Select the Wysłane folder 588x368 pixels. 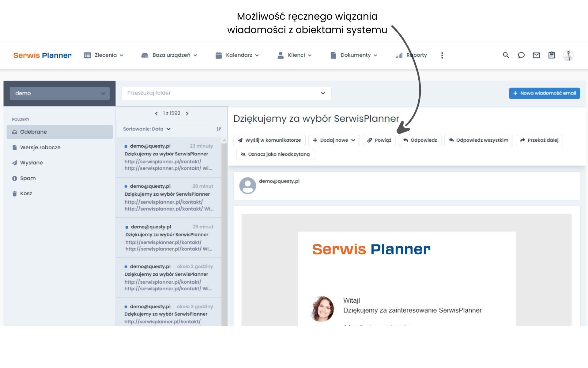tap(60, 163)
